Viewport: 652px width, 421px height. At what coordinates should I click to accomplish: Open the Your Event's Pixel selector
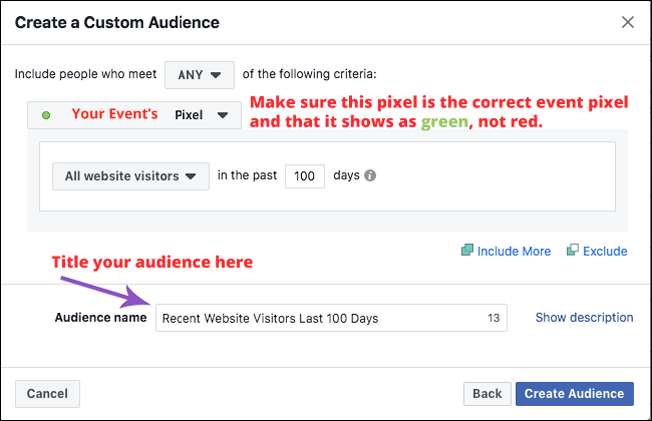click(x=134, y=115)
